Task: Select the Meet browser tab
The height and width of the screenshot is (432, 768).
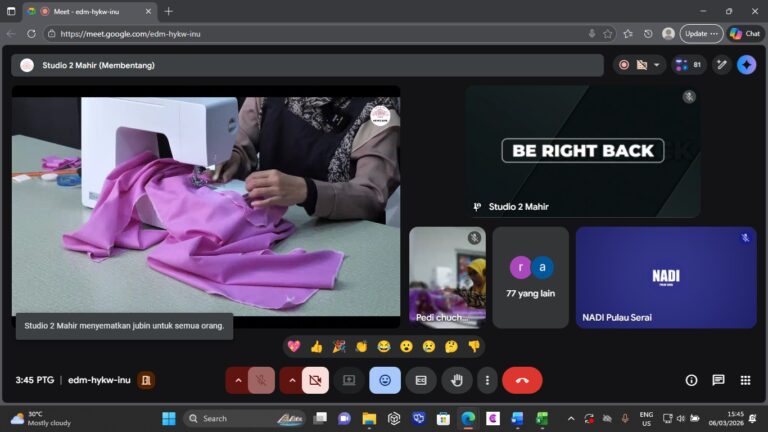Action: click(90, 11)
